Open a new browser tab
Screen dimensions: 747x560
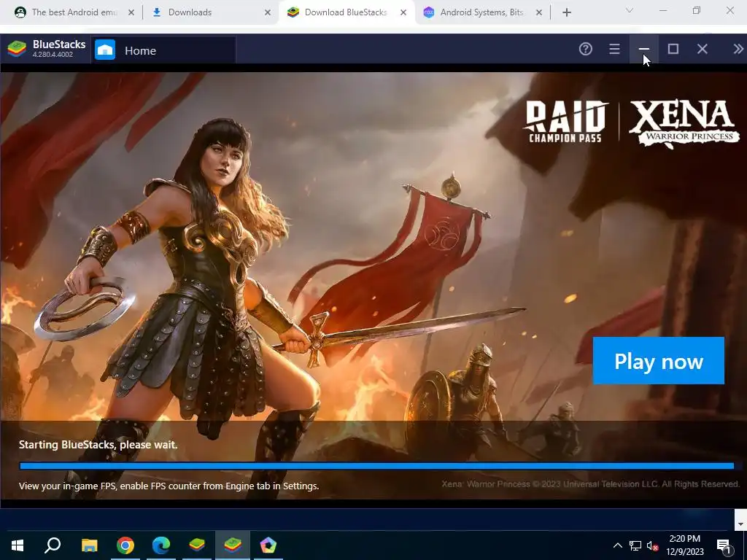566,13
